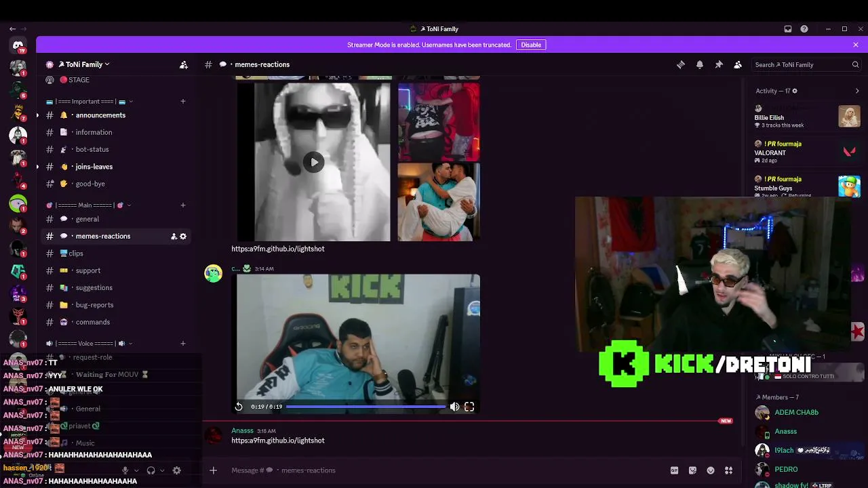Collapse the Main category
The image size is (868, 488).
[x=88, y=205]
